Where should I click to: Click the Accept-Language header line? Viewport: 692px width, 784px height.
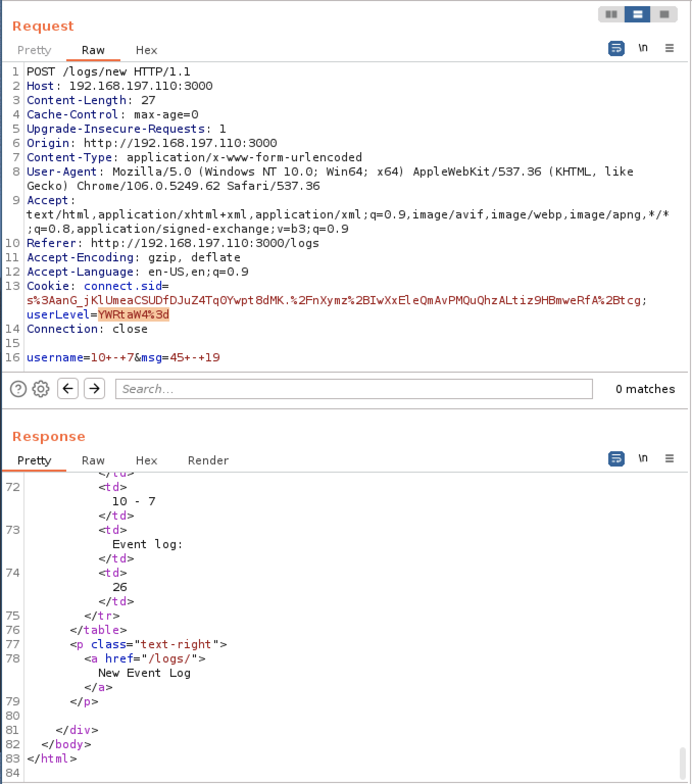click(x=137, y=272)
